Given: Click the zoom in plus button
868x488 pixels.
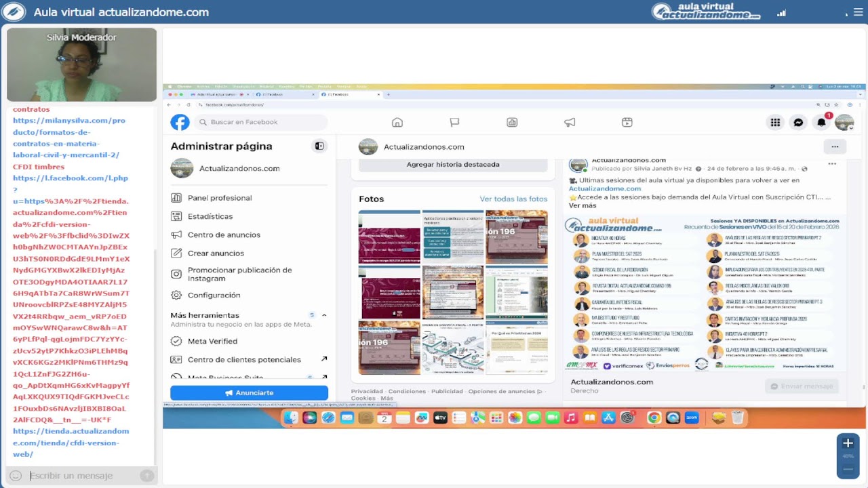Looking at the screenshot, I should click(848, 443).
